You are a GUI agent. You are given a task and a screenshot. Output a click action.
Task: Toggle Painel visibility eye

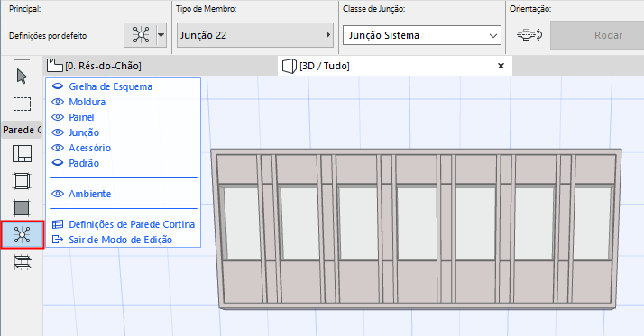pos(58,117)
